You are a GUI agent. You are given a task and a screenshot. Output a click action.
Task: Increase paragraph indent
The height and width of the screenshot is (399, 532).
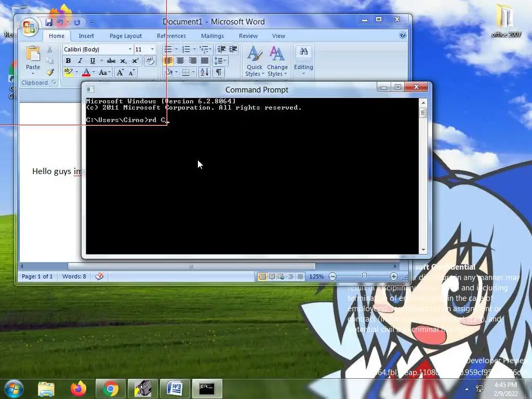233,49
